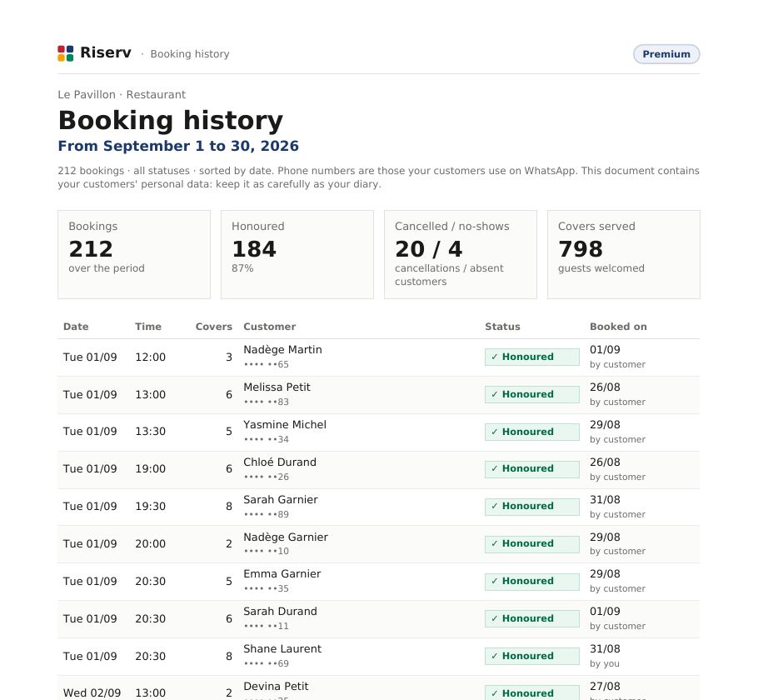
Task: Click the 'by you' label in Shane Laurent's row
Action: 604,663
